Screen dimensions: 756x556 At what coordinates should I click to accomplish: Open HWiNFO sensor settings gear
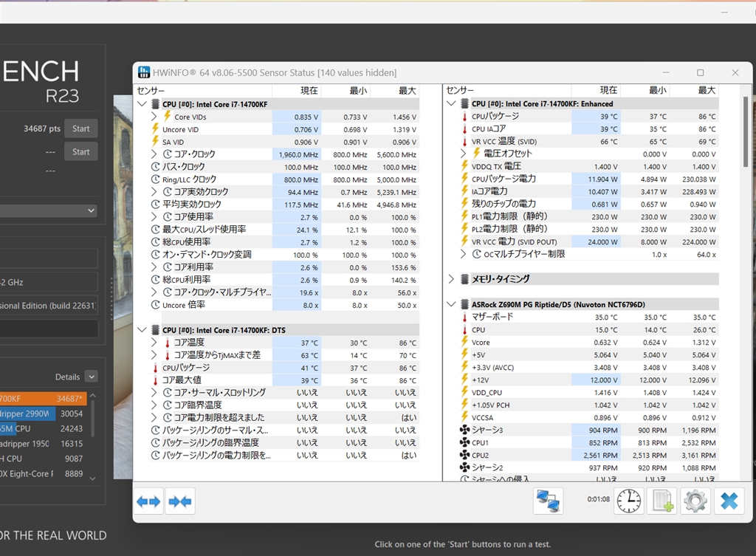[x=695, y=501]
